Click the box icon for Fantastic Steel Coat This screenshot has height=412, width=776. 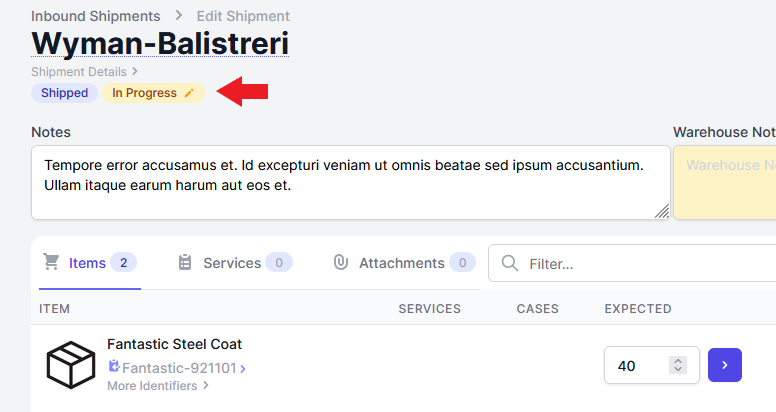(71, 364)
